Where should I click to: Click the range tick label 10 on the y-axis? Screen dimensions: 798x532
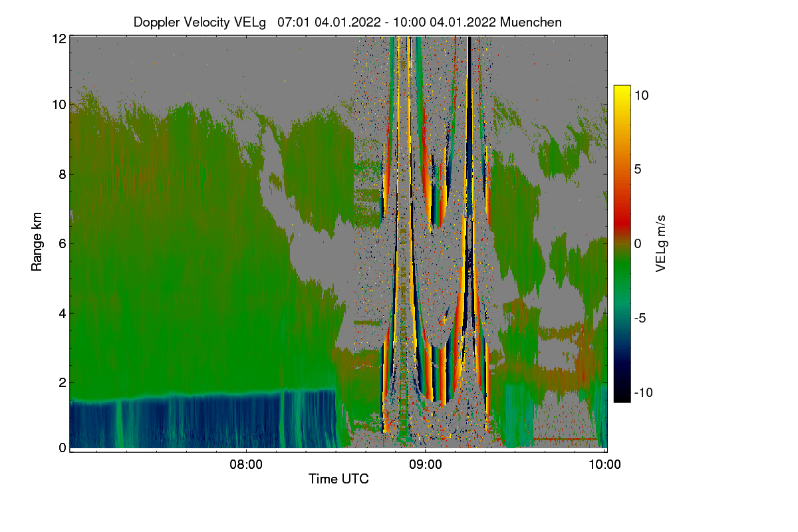59,105
